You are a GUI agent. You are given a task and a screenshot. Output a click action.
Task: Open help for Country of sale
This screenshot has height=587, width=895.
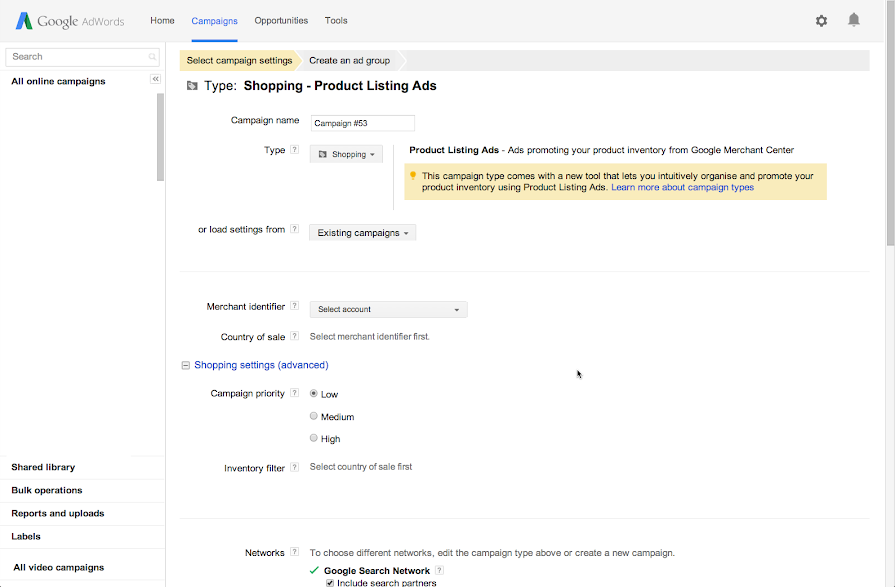295,336
